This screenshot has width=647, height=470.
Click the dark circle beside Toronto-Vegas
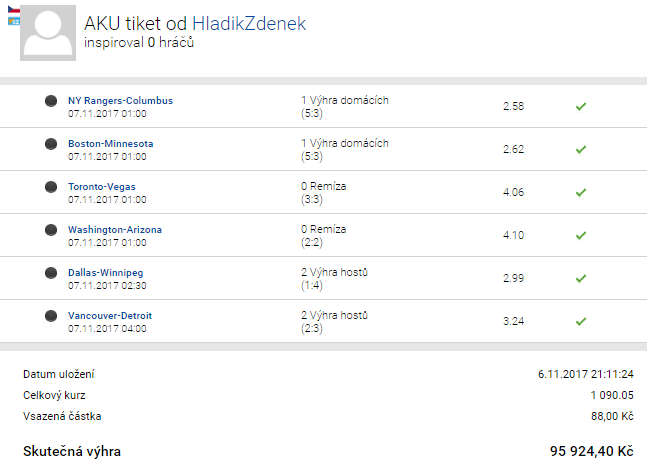click(x=51, y=187)
